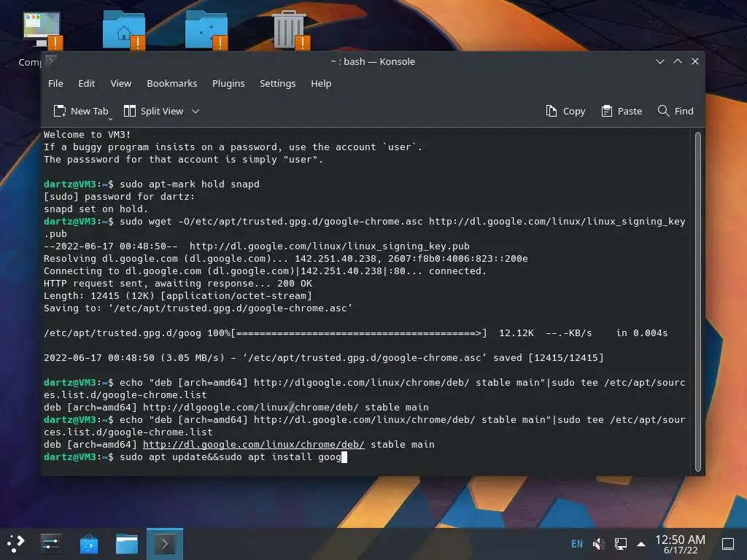Click the 'snapd set on hold.' output line
The width and height of the screenshot is (747, 560).
click(x=96, y=209)
